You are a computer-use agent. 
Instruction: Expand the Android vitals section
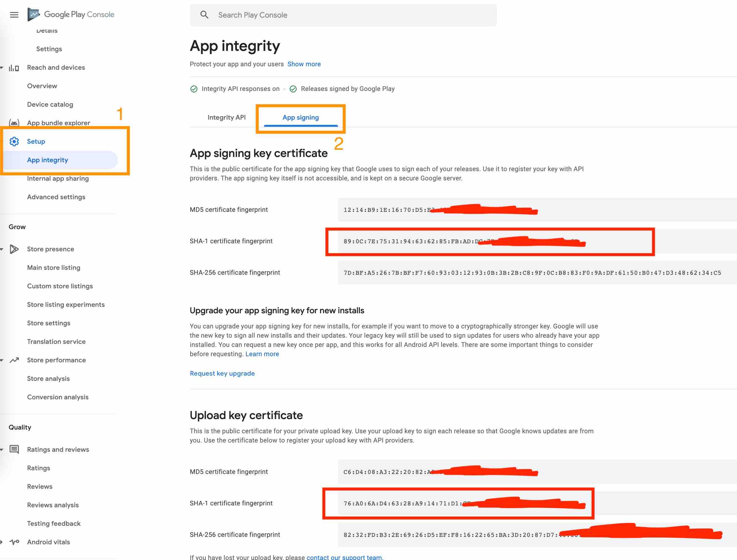[x=2, y=542]
